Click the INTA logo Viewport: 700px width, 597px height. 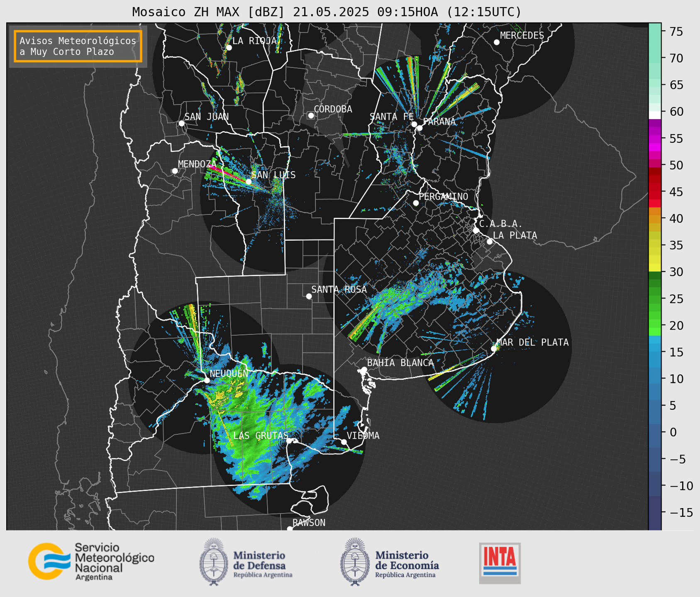coord(500,563)
